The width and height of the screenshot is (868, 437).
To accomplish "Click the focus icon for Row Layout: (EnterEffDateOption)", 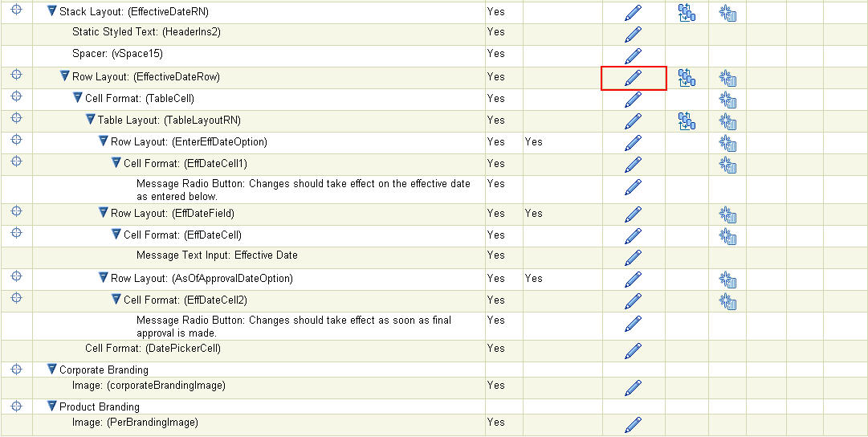I will click(17, 140).
